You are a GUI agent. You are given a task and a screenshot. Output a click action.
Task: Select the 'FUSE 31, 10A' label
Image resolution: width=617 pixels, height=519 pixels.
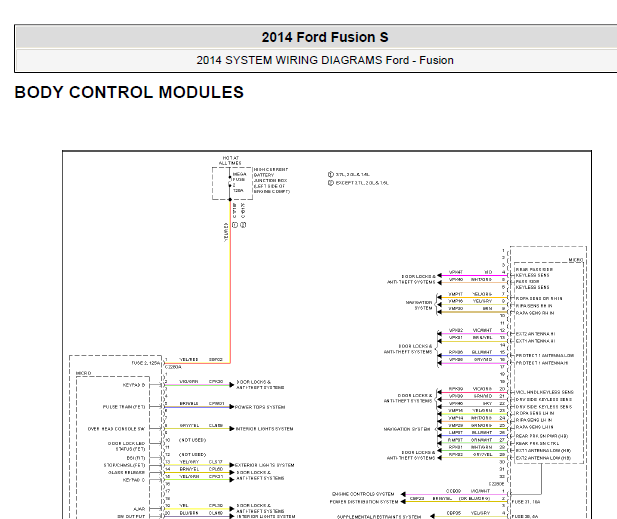tap(526, 502)
